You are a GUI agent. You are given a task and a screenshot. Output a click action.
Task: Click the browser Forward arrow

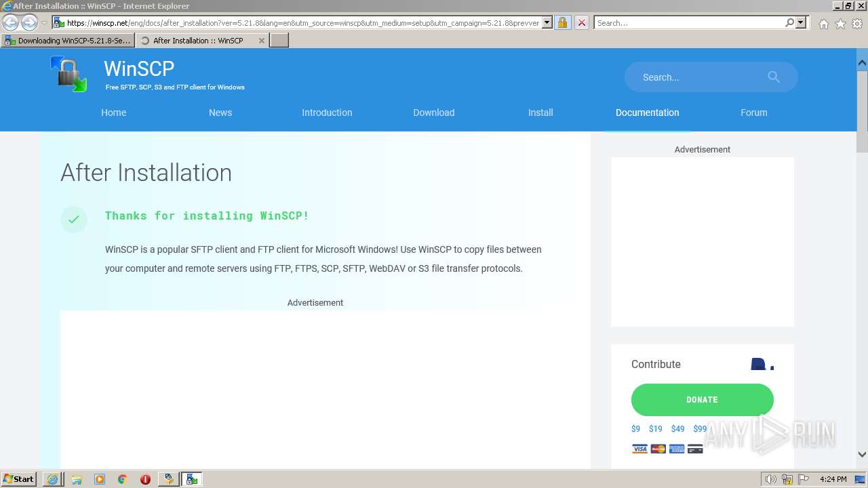point(29,22)
